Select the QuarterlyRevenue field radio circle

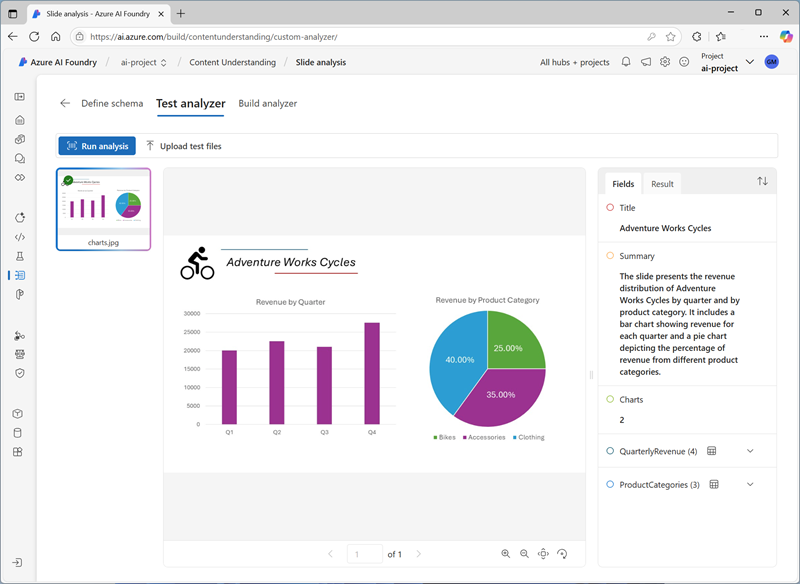(x=610, y=451)
